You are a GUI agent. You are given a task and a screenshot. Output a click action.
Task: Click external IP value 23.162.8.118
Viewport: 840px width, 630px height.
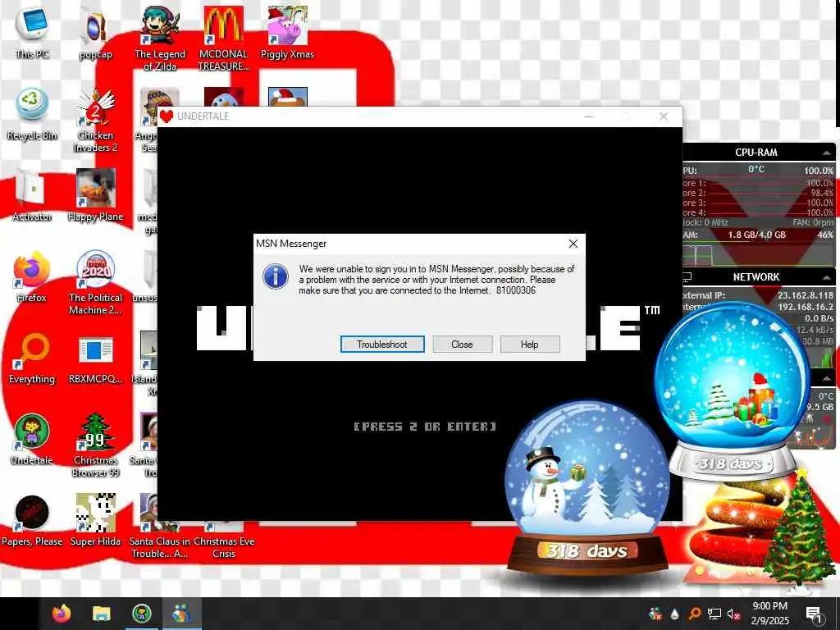[806, 295]
